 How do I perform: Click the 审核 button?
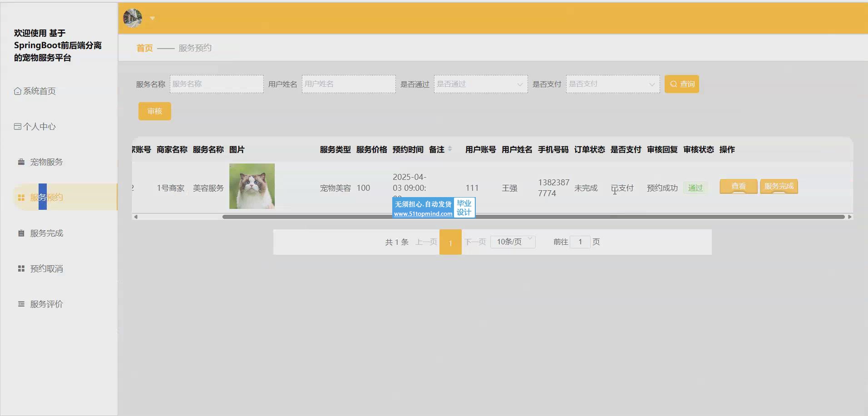coord(154,111)
